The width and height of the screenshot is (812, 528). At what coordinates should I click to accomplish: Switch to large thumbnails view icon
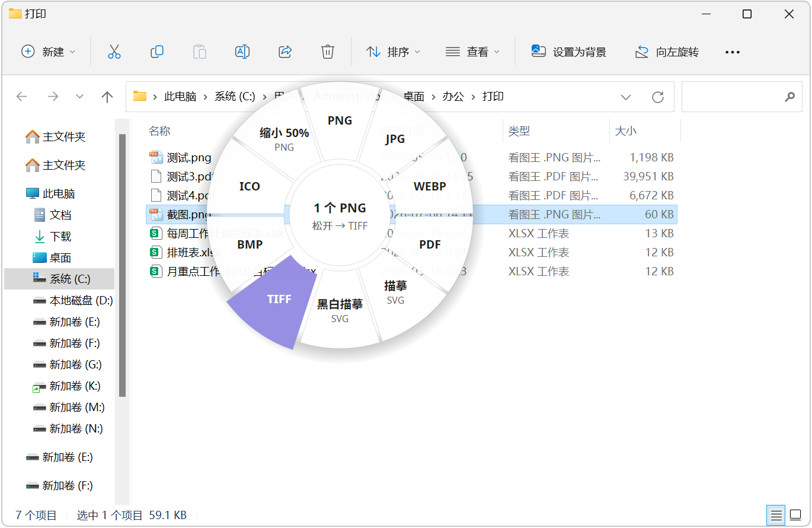point(795,515)
